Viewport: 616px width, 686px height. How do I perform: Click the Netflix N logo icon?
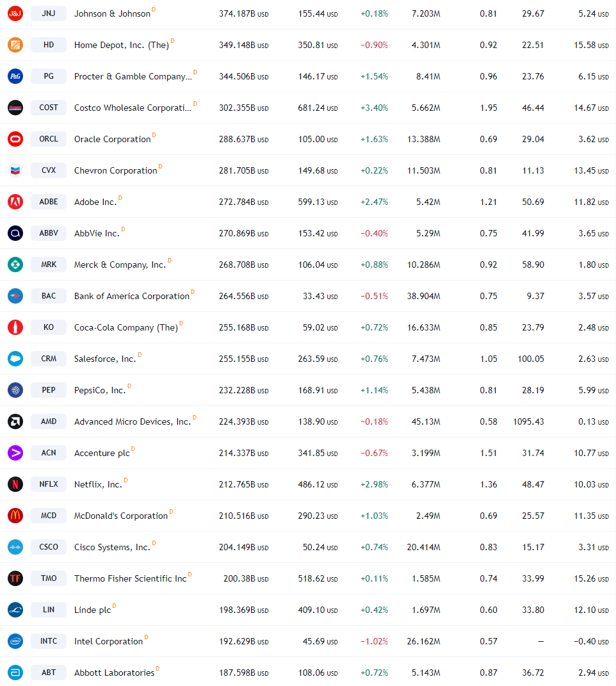coord(15,484)
